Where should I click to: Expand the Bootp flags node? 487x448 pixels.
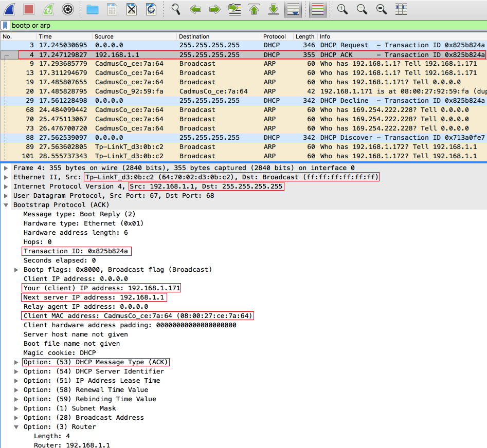click(16, 270)
